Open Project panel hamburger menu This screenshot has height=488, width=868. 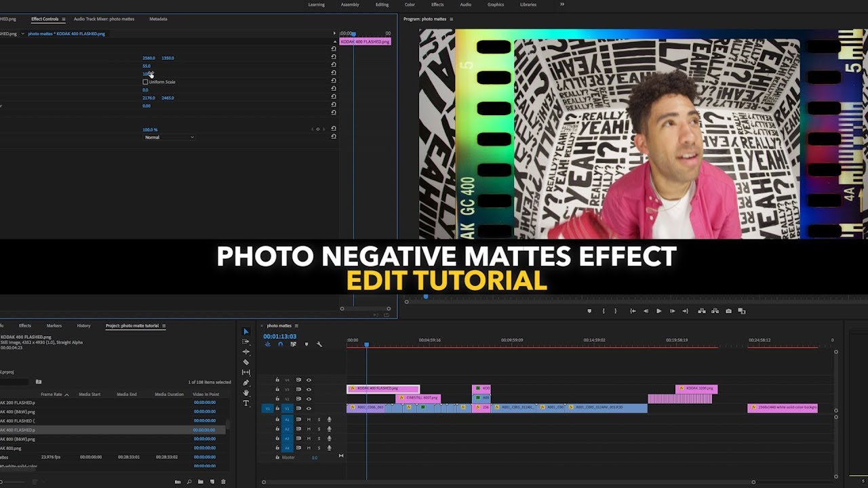pyautogui.click(x=163, y=326)
